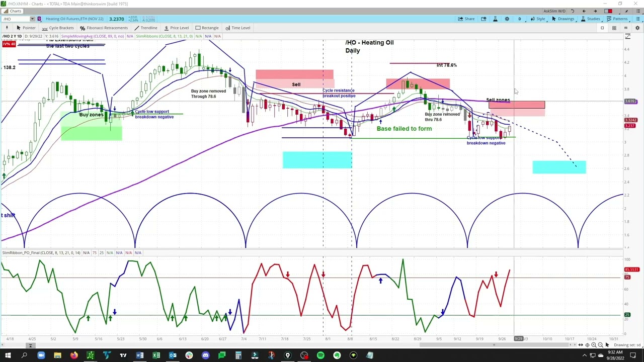Open the Windows Start menu
Screen dimensions: 644x362
click(8, 356)
